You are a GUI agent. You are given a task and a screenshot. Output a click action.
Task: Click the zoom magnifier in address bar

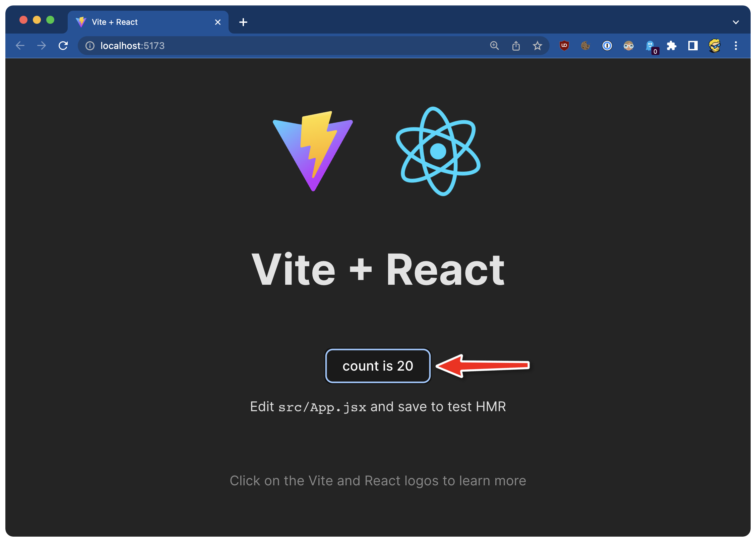494,46
